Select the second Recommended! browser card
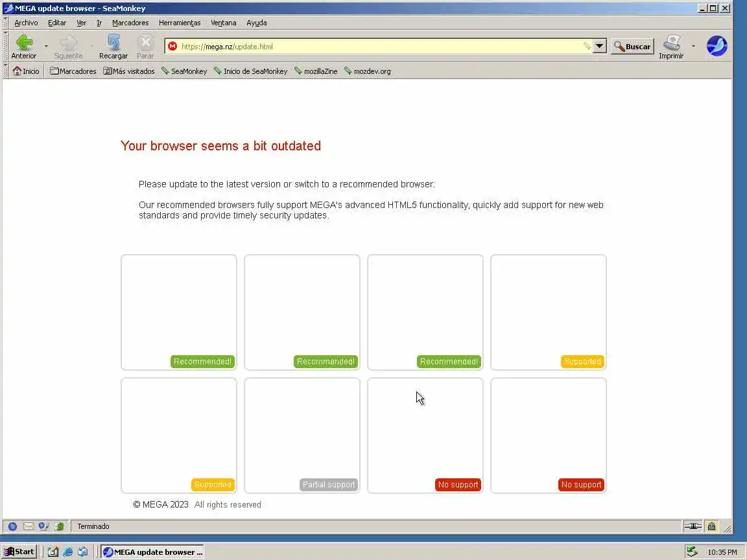747x560 pixels. (302, 312)
